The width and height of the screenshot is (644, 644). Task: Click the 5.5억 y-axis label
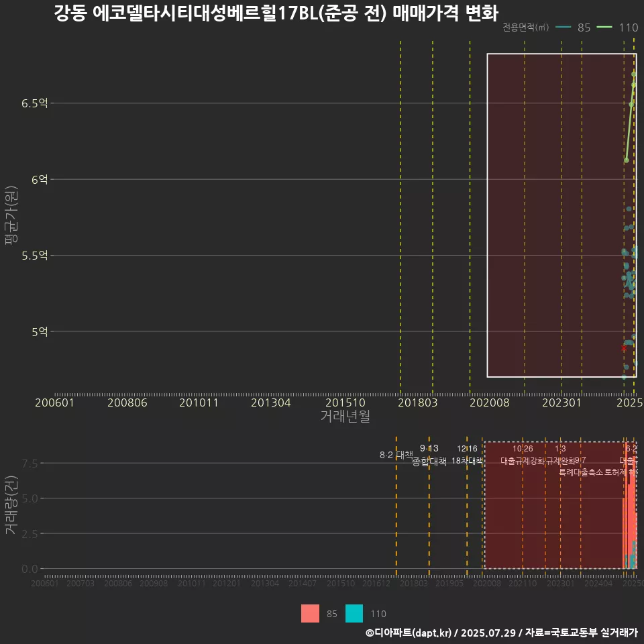coord(34,256)
